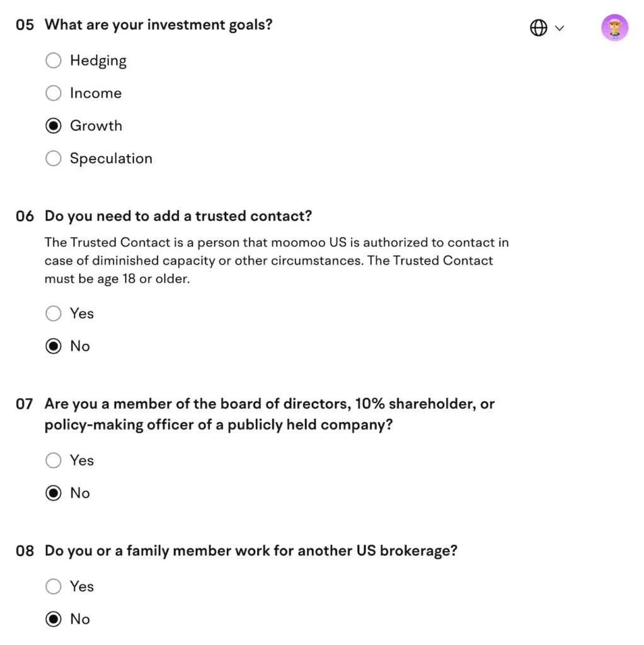644x645 pixels.
Task: Click the trusted contact description paragraph
Action: pos(277,260)
